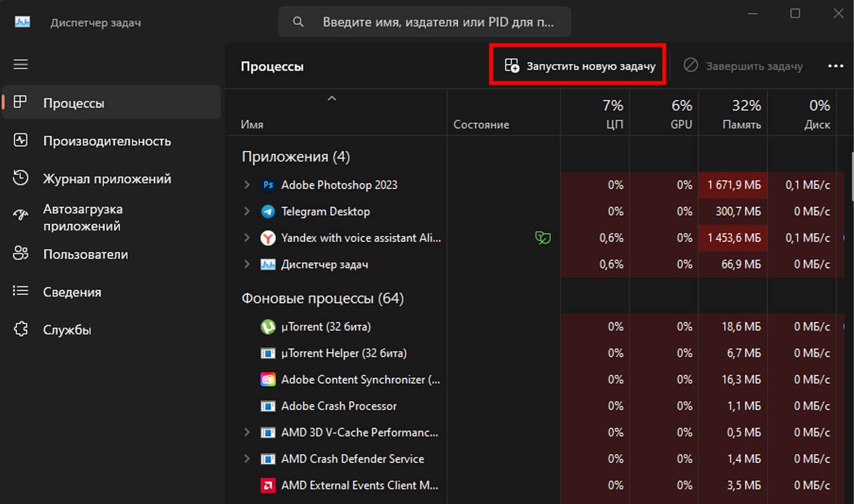Click the 1 671,9 МБ memory cell
Viewport: 854px width, 504px height.
pyautogui.click(x=733, y=185)
